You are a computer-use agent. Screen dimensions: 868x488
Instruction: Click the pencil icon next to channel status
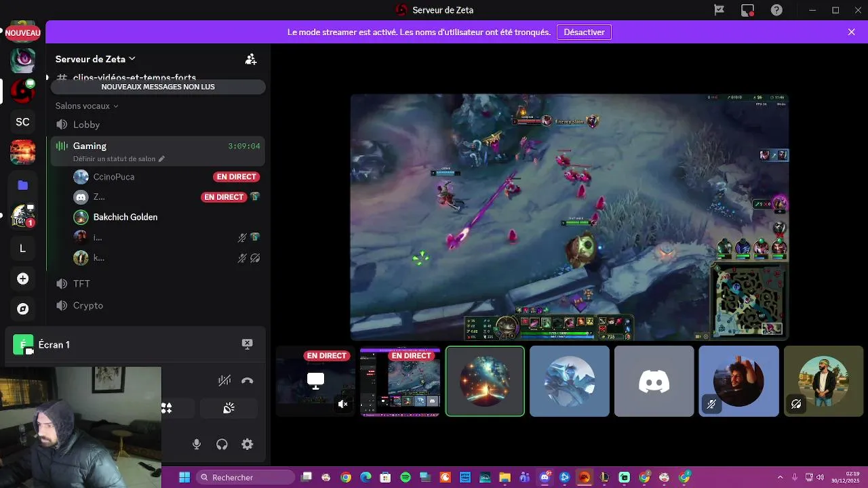(161, 159)
